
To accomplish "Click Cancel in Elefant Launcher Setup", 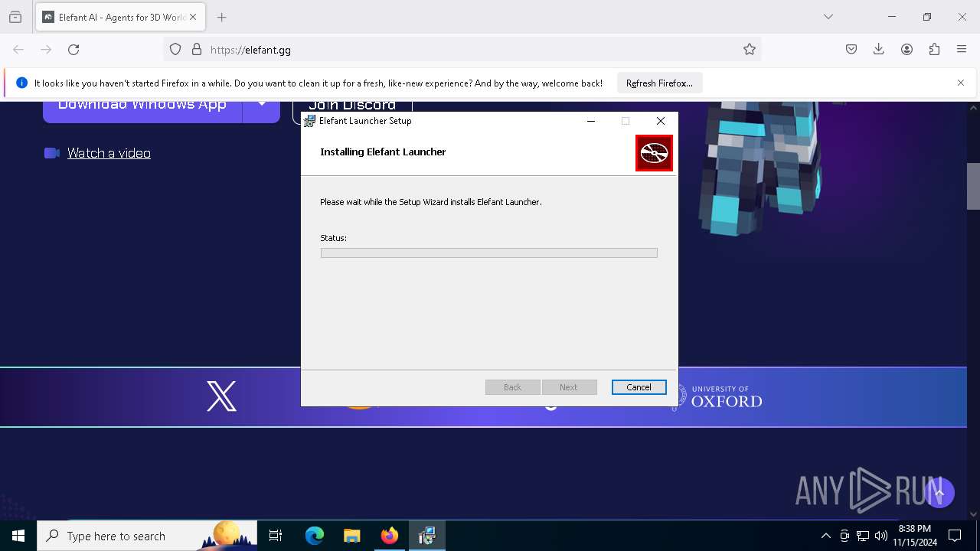I will point(639,387).
